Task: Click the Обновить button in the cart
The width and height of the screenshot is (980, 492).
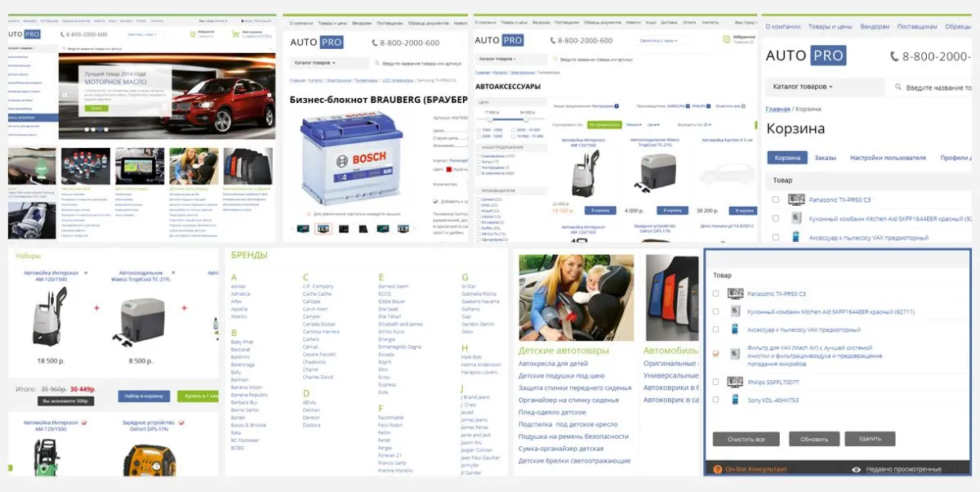Action: pyautogui.click(x=813, y=439)
